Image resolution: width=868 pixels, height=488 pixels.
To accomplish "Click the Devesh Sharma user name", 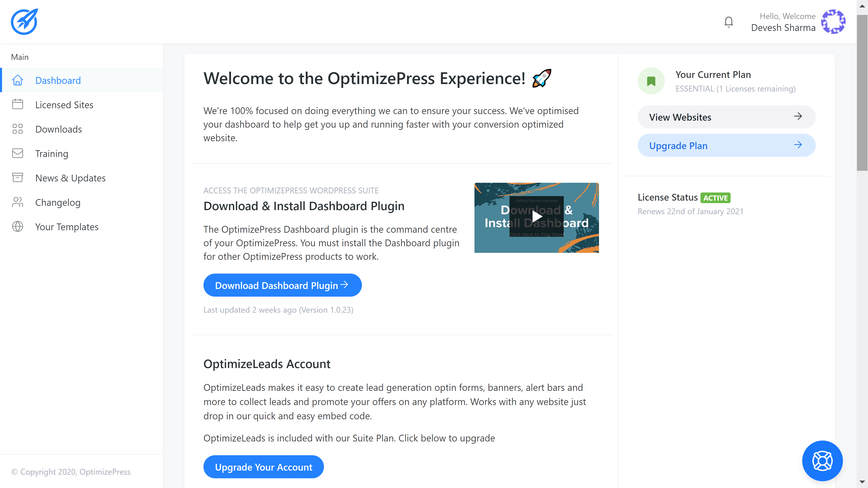I will pyautogui.click(x=783, y=28).
